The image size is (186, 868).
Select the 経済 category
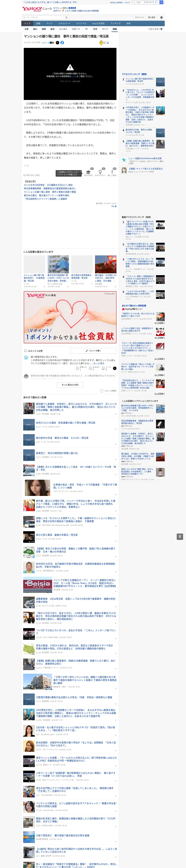click(x=52, y=29)
